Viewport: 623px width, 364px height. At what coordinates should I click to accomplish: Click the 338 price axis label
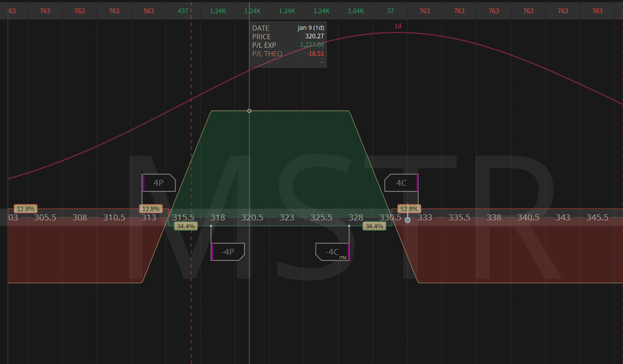coord(494,217)
